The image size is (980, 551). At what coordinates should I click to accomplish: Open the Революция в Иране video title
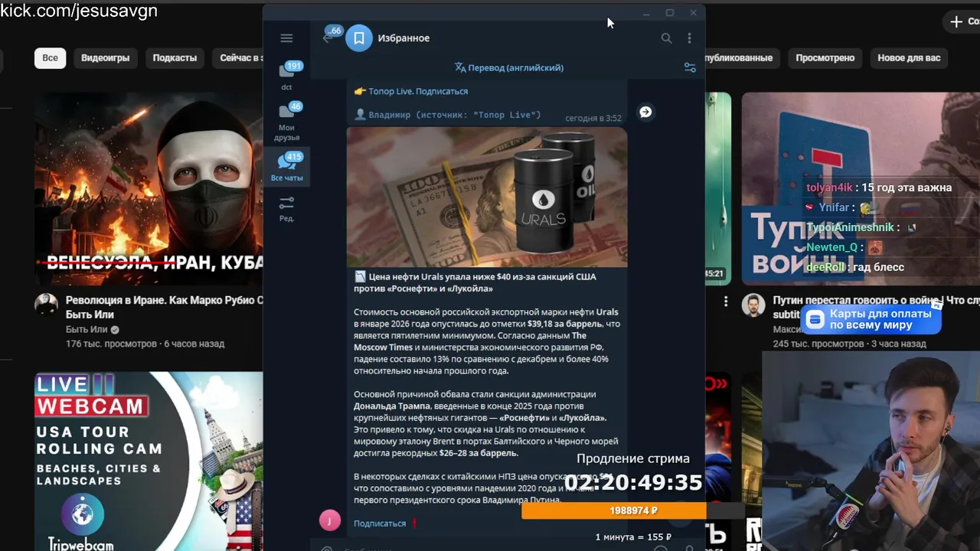(x=164, y=307)
